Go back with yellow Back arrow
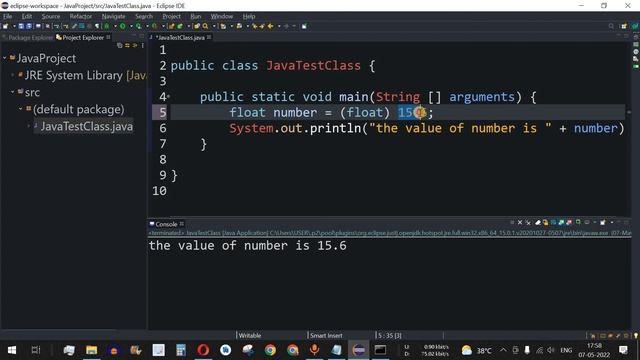Viewport: 640px width, 360px height. tap(270, 26)
